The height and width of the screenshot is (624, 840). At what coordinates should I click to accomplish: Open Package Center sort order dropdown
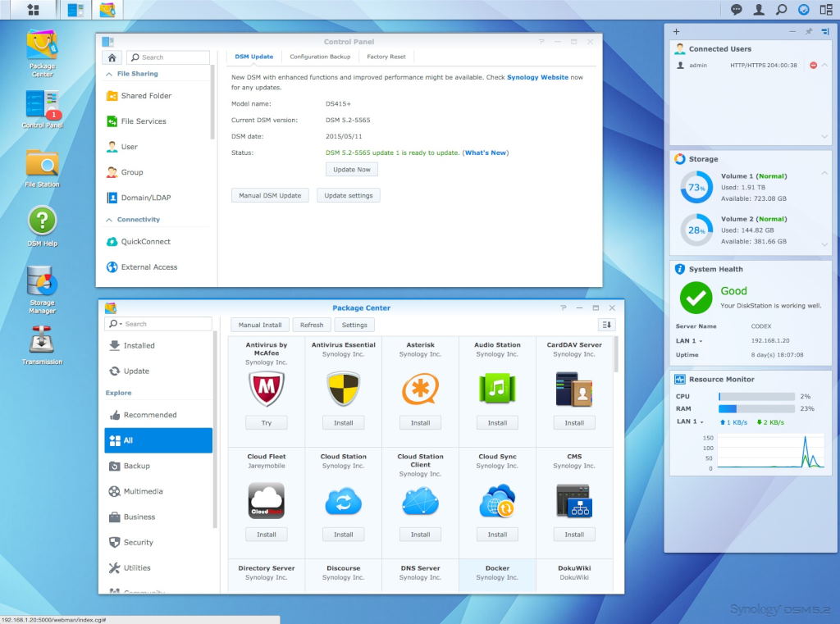tap(606, 325)
